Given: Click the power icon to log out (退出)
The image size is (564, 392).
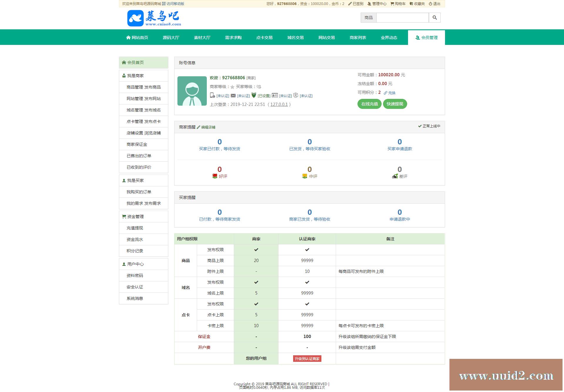Looking at the screenshot, I should point(430,4).
